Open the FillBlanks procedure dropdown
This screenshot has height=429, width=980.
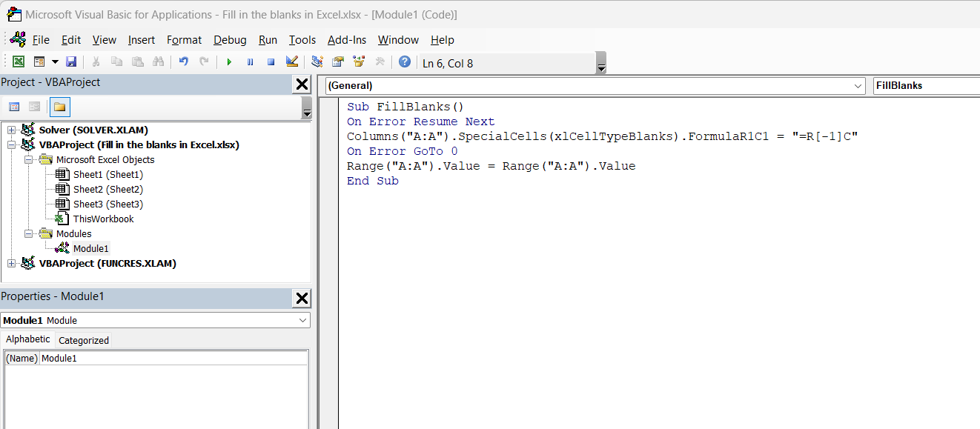pos(927,86)
